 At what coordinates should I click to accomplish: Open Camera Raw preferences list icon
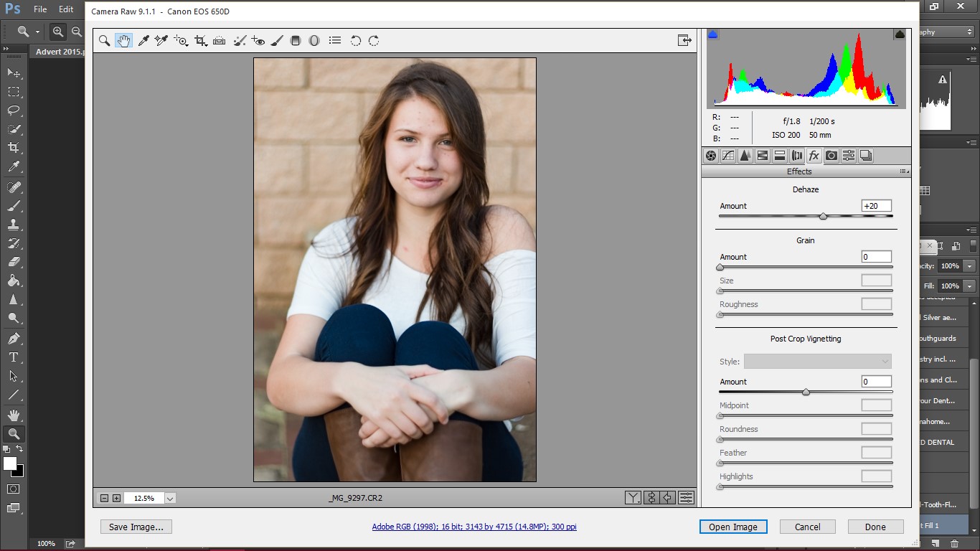coord(335,41)
